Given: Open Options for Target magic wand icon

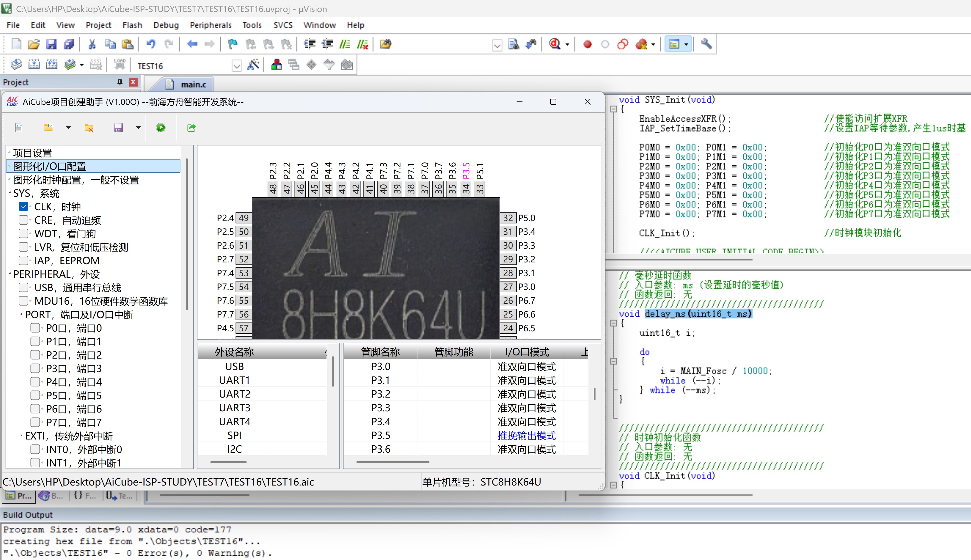Looking at the screenshot, I should 253,65.
